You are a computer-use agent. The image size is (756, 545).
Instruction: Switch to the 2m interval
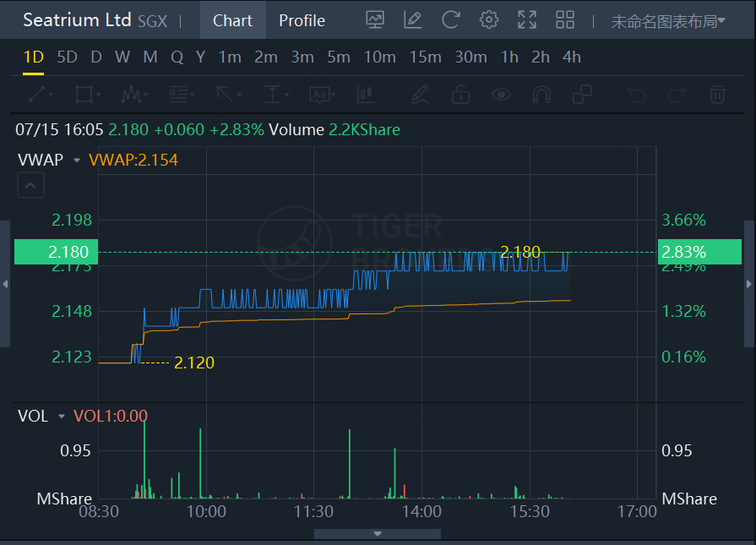(x=266, y=57)
